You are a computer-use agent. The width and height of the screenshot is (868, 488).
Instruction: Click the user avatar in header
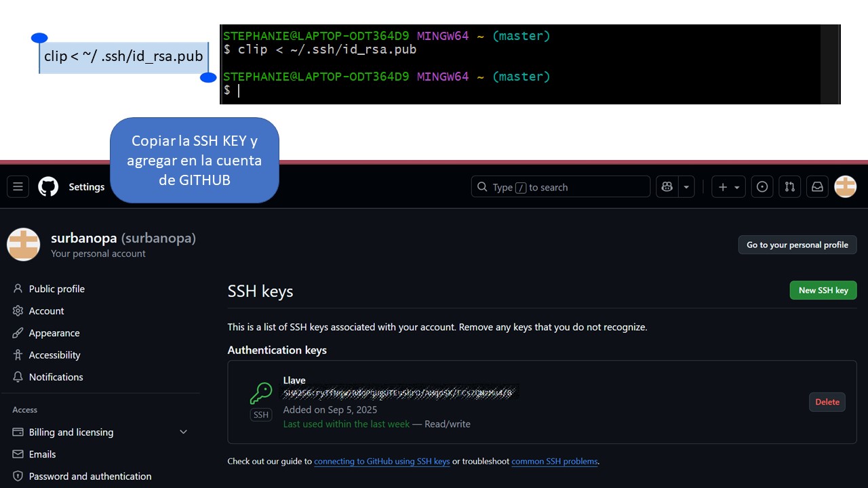click(x=845, y=186)
